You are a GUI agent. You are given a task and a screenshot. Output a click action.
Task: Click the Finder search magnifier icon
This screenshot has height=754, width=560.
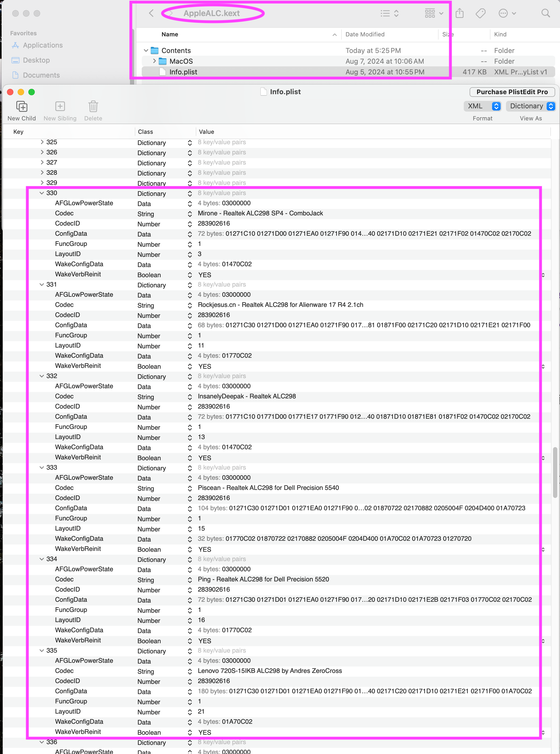click(545, 13)
